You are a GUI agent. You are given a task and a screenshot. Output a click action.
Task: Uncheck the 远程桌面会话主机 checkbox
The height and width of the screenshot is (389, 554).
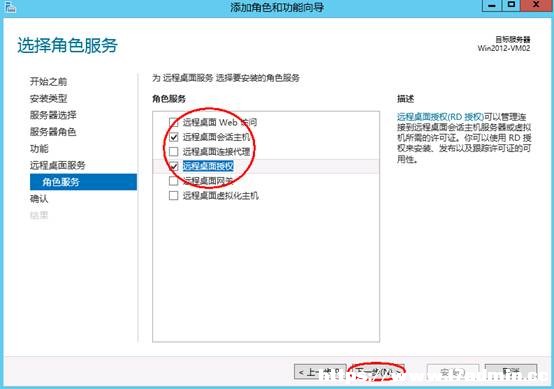(x=173, y=137)
